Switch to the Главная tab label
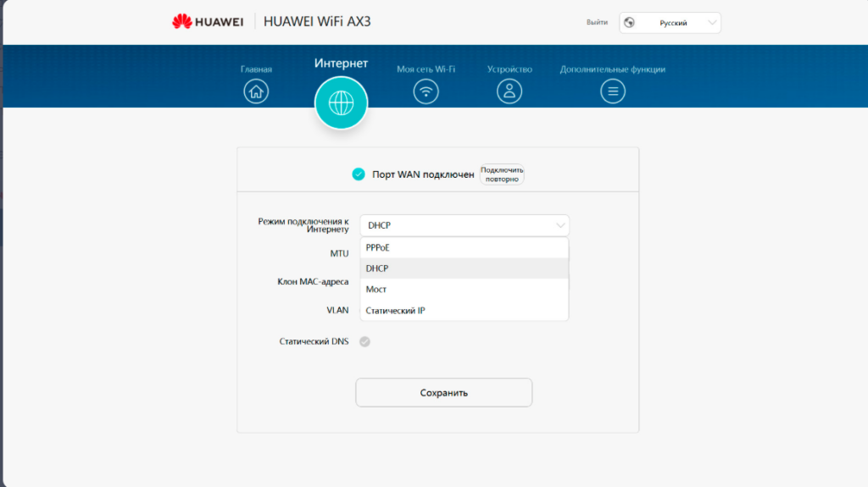 256,69
